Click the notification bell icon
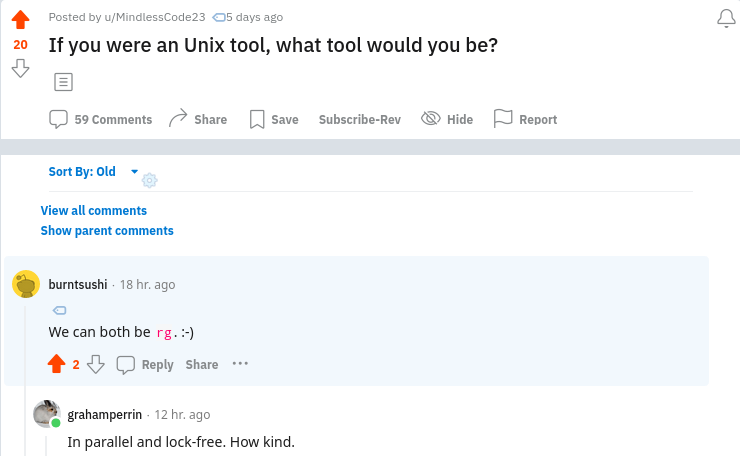 726,19
